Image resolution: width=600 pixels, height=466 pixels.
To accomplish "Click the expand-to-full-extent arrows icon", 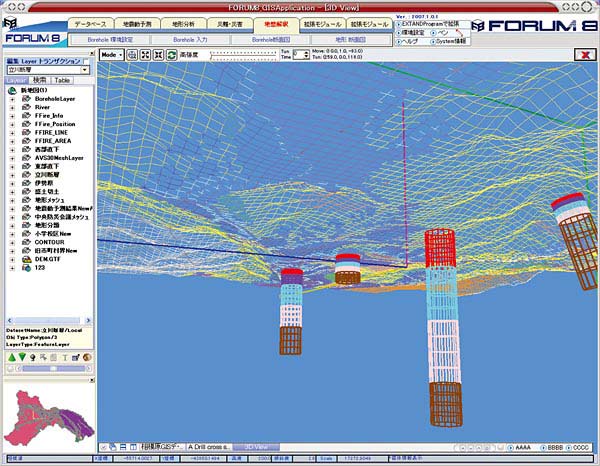I will 145,55.
